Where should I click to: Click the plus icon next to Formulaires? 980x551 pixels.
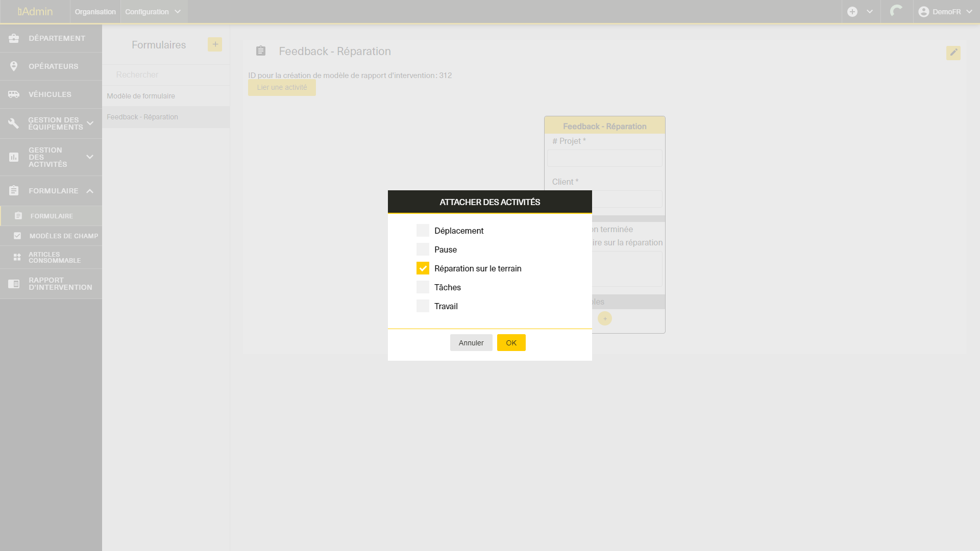(215, 44)
